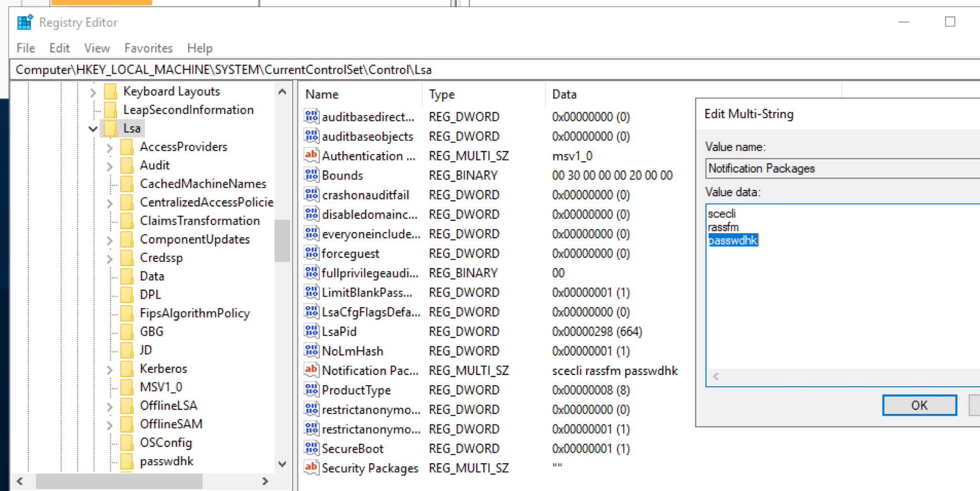Click the Bounds binary value icon

(x=311, y=175)
